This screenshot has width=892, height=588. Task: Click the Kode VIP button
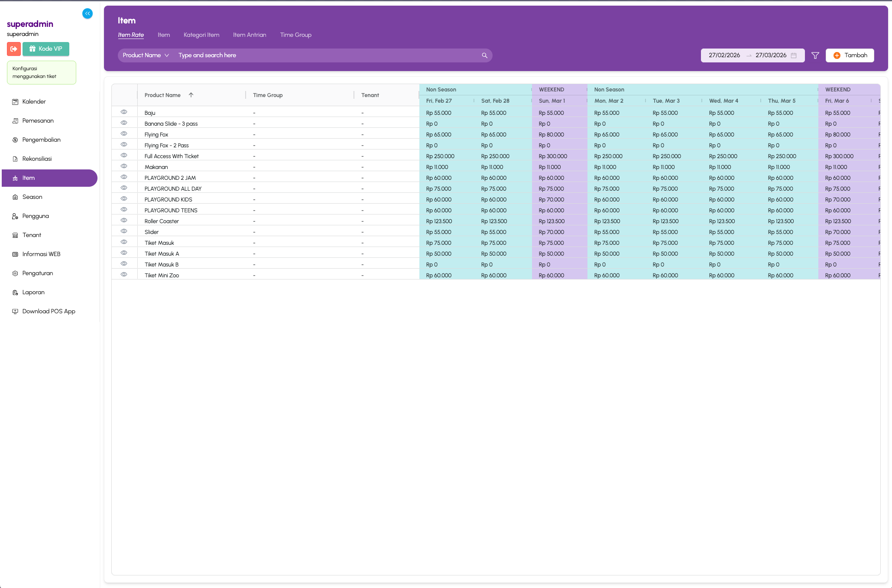[46, 49]
